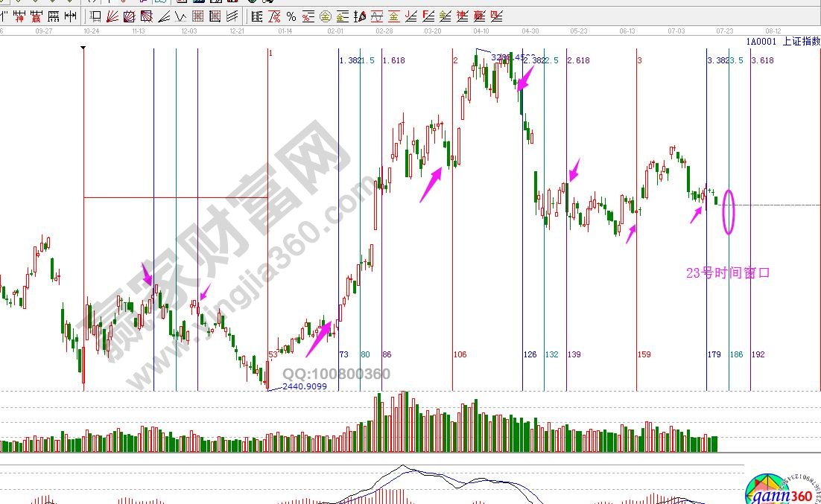This screenshot has height=504, width=821.
Task: Open the red square grid tool
Action: 197,16
